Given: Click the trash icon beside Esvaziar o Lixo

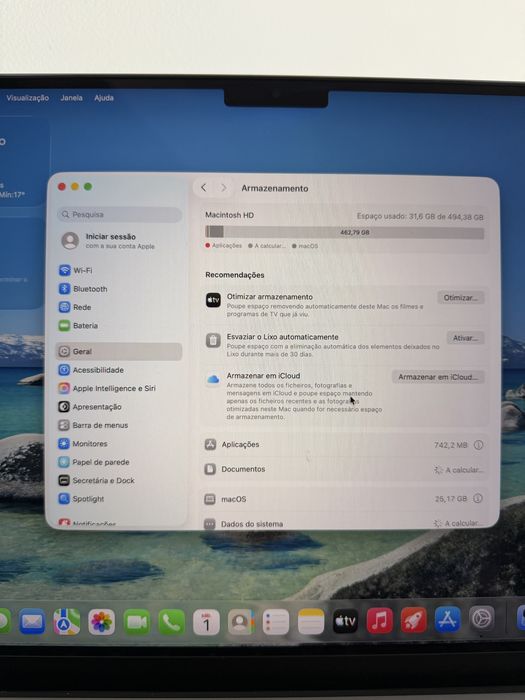Looking at the screenshot, I should pyautogui.click(x=213, y=340).
